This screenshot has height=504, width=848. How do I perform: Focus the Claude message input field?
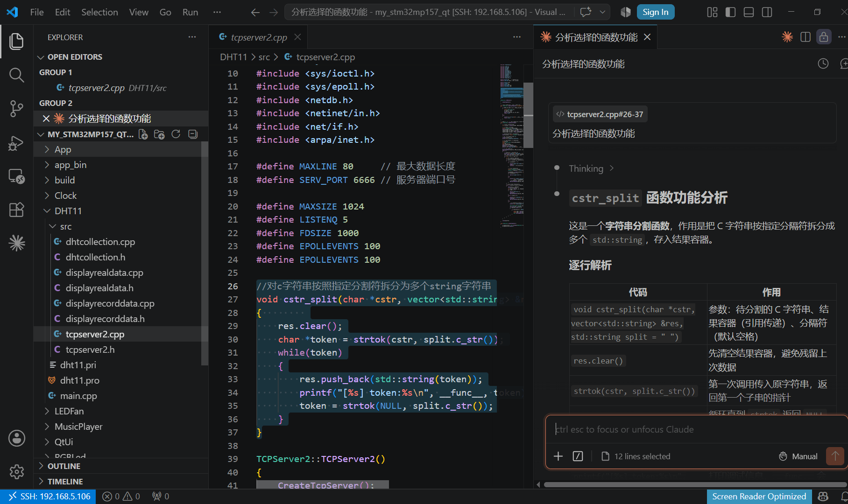(696, 429)
